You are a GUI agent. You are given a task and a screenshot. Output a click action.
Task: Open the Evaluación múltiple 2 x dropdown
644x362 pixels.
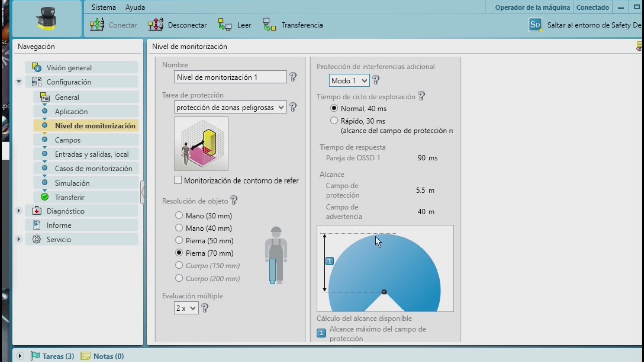coord(186,308)
